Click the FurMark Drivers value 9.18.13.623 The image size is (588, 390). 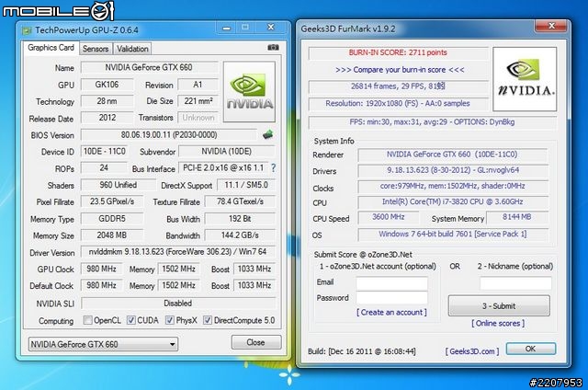pos(452,170)
